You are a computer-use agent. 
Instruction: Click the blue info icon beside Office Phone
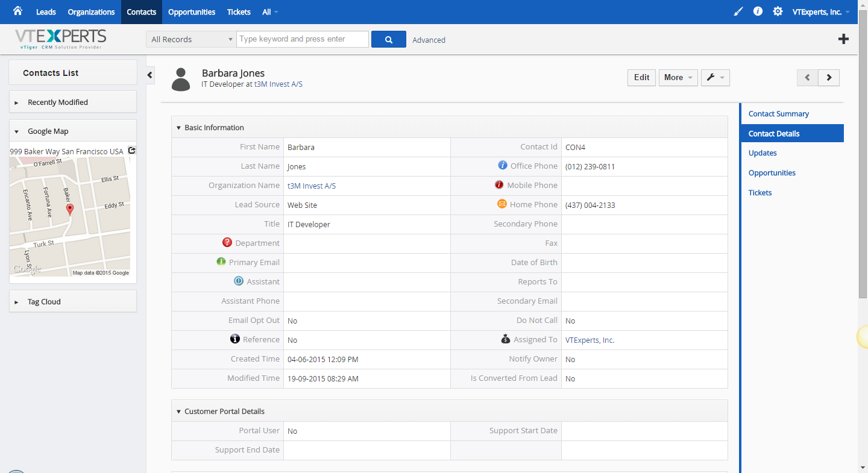(502, 165)
